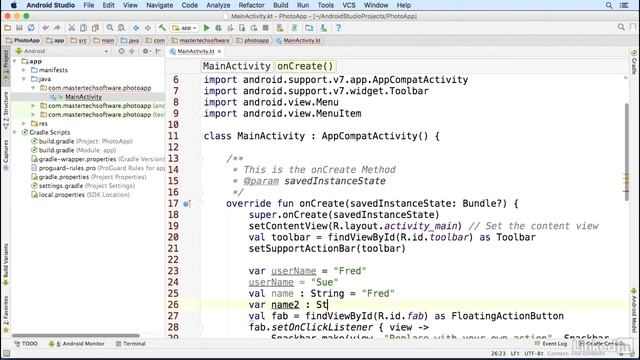Toggle the Build Variants side panel

(x=6, y=264)
